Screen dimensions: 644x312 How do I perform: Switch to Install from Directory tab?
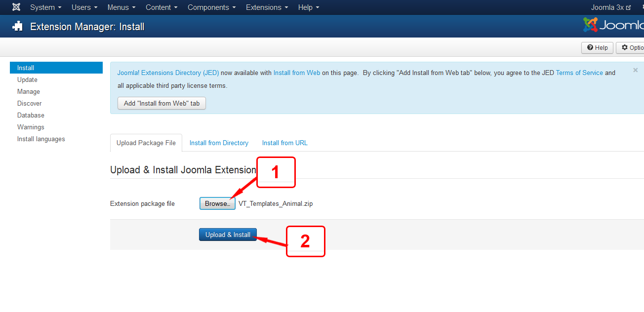(x=219, y=143)
